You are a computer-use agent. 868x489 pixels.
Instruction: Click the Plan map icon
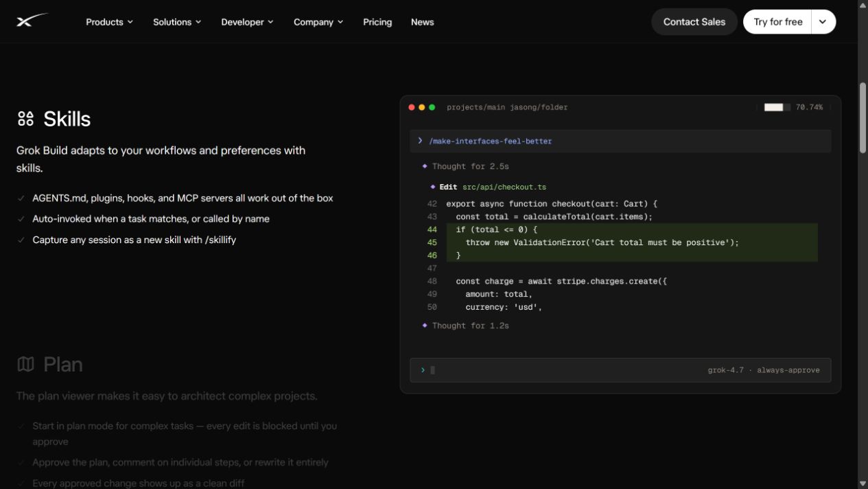click(x=25, y=364)
